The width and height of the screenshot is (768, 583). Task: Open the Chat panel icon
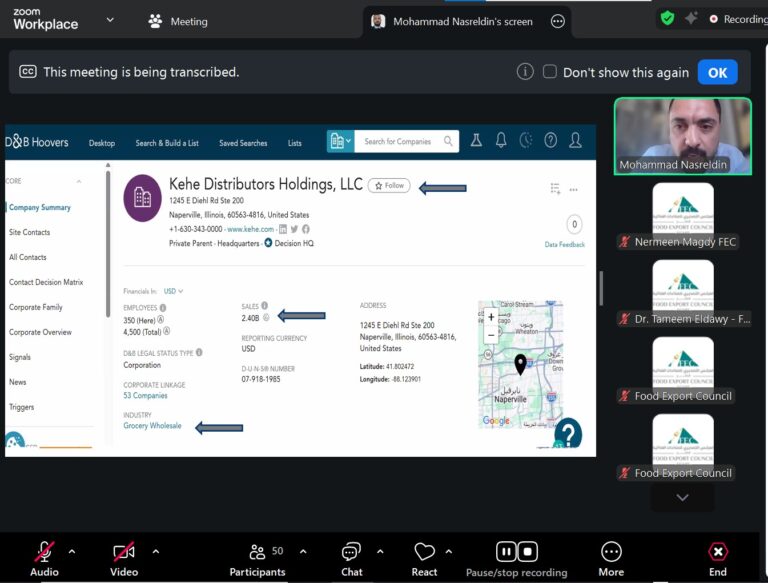(351, 552)
